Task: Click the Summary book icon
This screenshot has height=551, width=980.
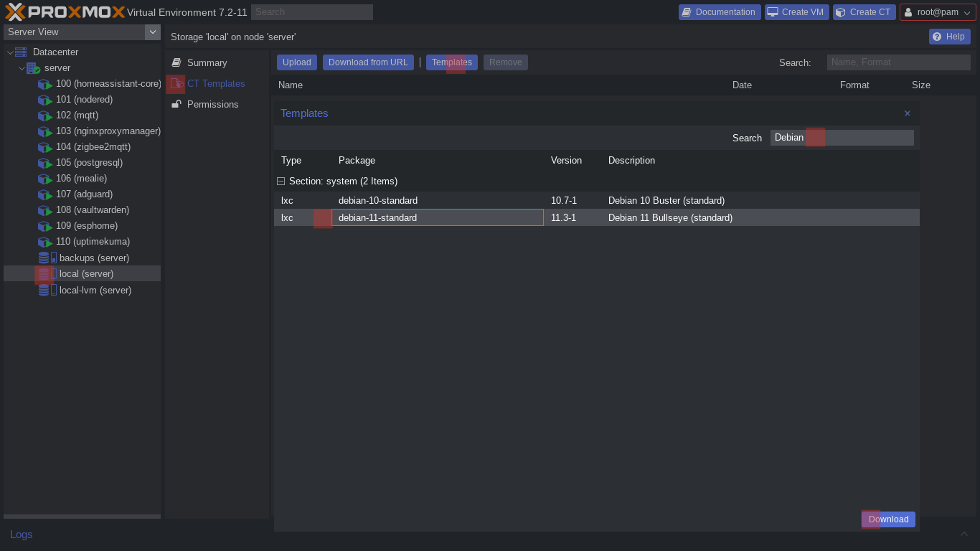Action: coord(176,62)
